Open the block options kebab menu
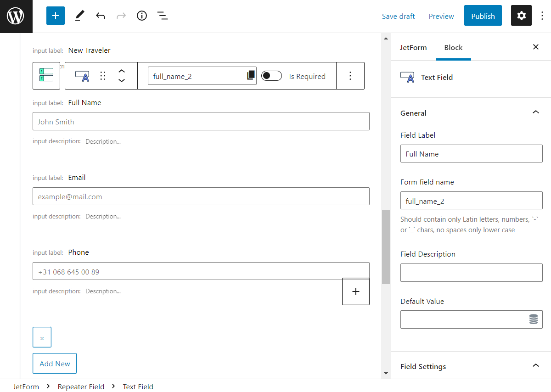The height and width of the screenshot is (392, 551). tap(350, 76)
